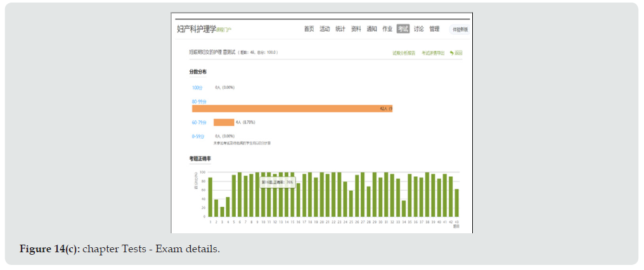
Task: Switch to the 活动 tab
Action: (325, 29)
